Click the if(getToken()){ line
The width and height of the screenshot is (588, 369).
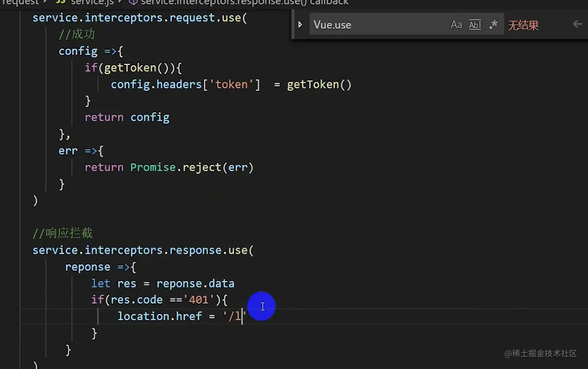[x=133, y=68]
